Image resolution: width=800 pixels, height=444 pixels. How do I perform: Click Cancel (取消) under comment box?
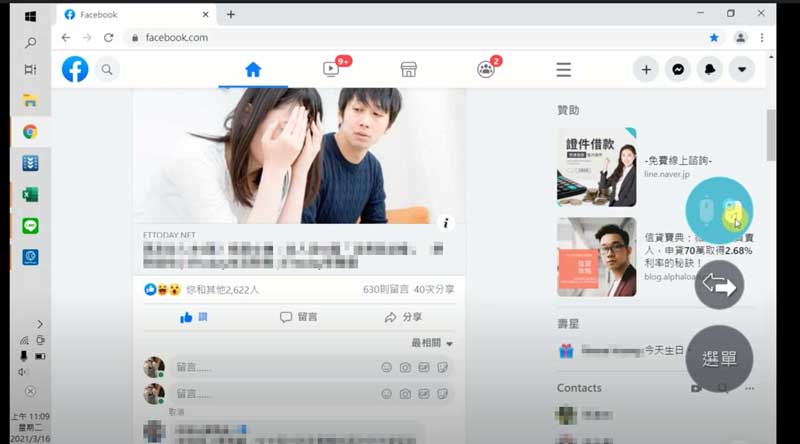(177, 412)
